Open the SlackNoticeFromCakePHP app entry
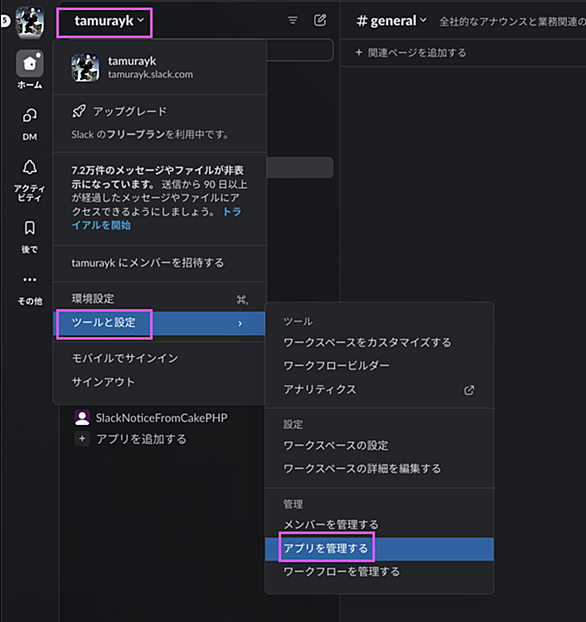The width and height of the screenshot is (586, 622). click(151, 418)
